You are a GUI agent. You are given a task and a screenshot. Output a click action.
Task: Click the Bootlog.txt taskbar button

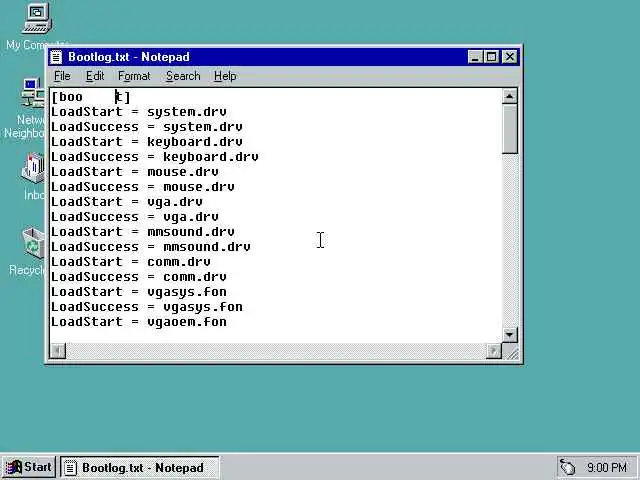tap(140, 467)
